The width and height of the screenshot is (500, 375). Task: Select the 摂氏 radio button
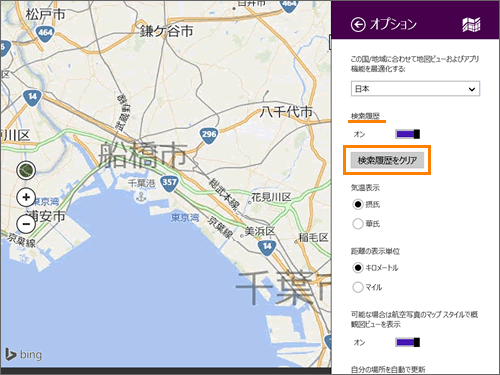(358, 204)
